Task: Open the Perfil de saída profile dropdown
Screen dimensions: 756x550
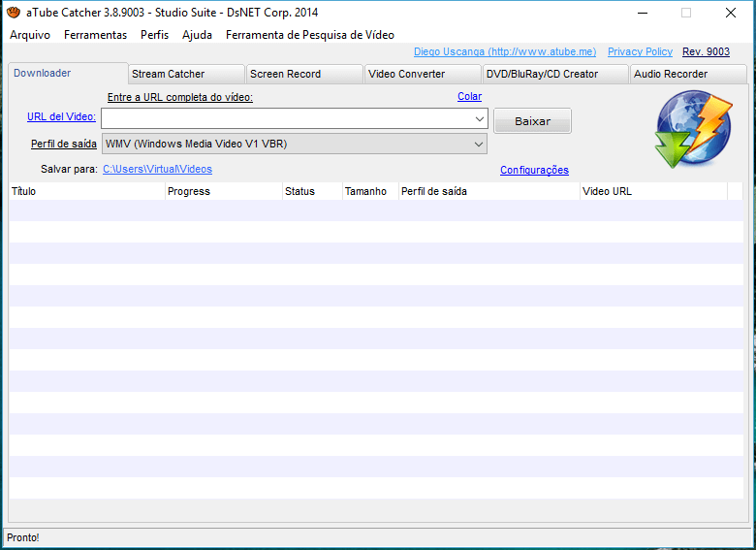Action: pyautogui.click(x=295, y=144)
